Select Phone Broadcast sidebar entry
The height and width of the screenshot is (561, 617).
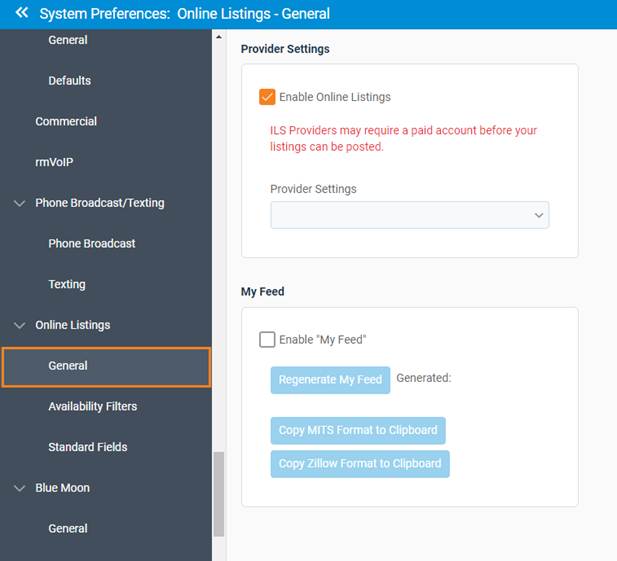pos(92,244)
